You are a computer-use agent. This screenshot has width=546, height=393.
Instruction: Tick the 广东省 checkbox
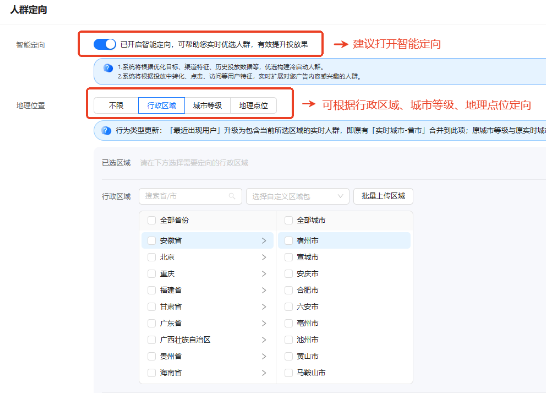151,323
